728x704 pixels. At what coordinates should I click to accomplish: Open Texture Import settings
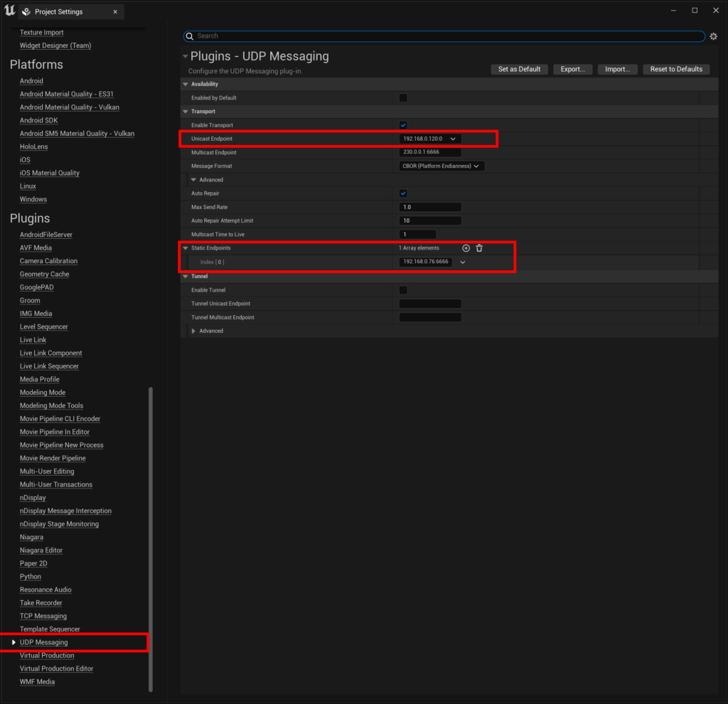point(41,33)
